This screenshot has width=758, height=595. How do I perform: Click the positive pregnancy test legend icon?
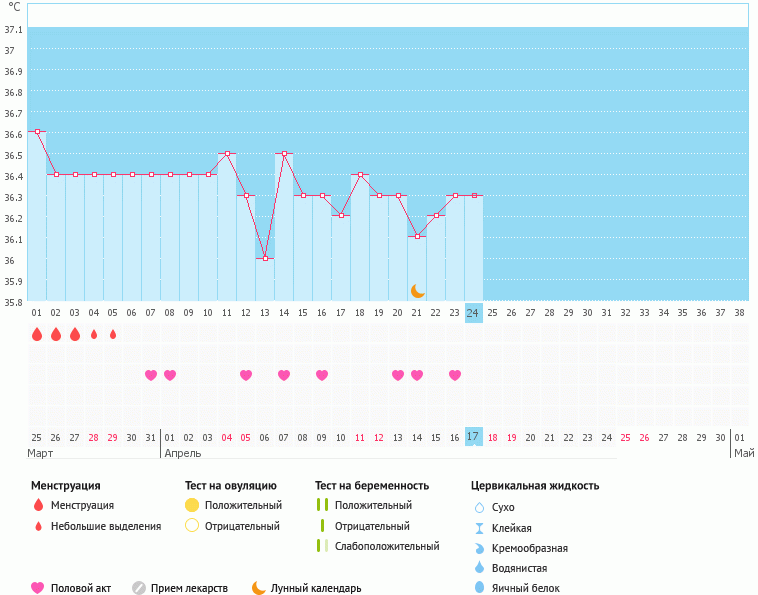tap(321, 505)
